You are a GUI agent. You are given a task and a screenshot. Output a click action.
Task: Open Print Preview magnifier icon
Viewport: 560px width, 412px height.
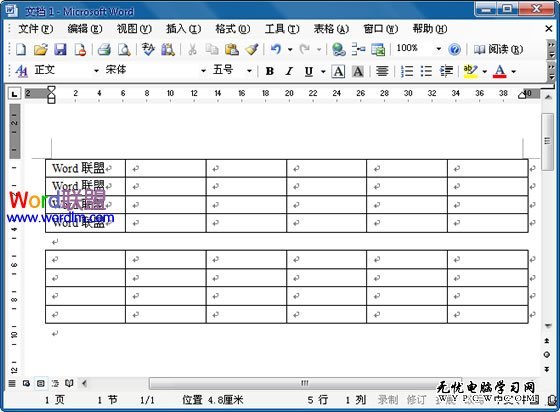click(x=124, y=49)
